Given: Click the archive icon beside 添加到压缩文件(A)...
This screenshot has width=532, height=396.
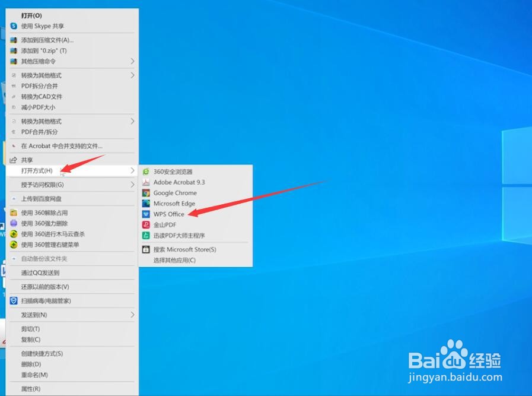Looking at the screenshot, I should (x=14, y=40).
